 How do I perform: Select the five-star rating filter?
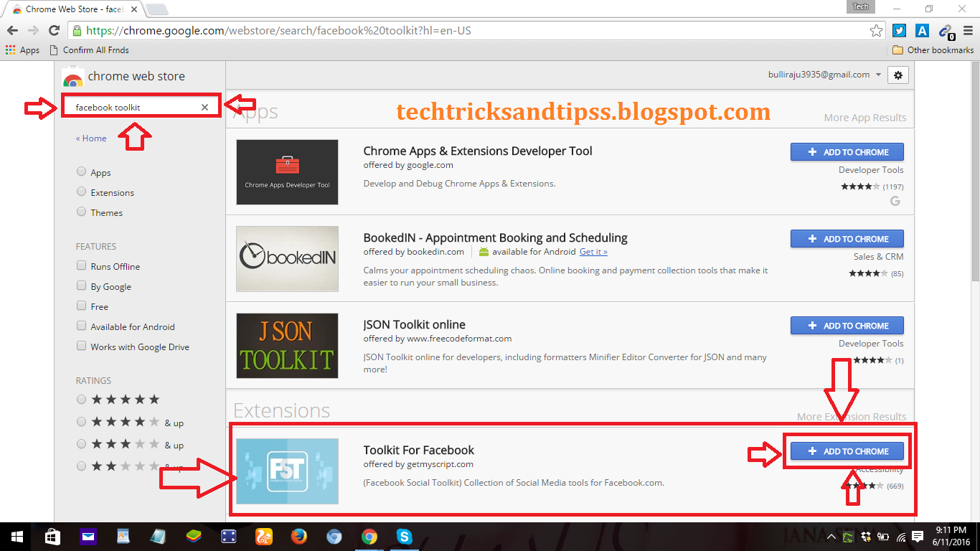[81, 400]
